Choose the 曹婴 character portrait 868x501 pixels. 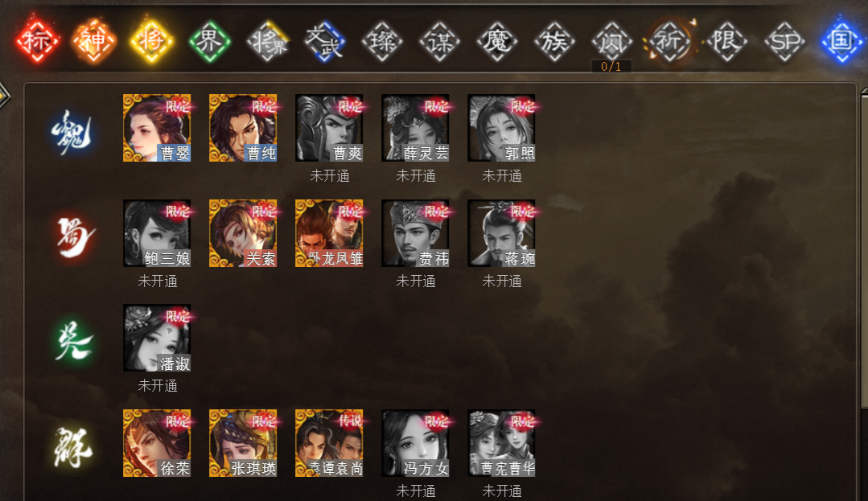[157, 128]
